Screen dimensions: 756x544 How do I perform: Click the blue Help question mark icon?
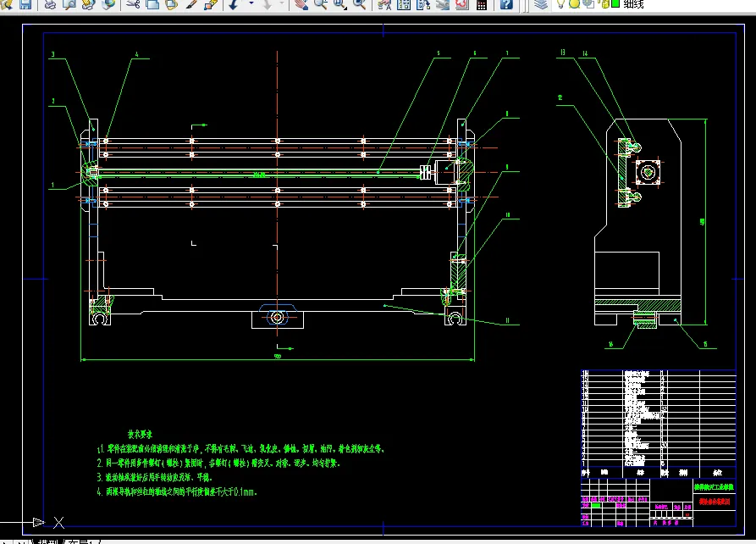pyautogui.click(x=505, y=4)
